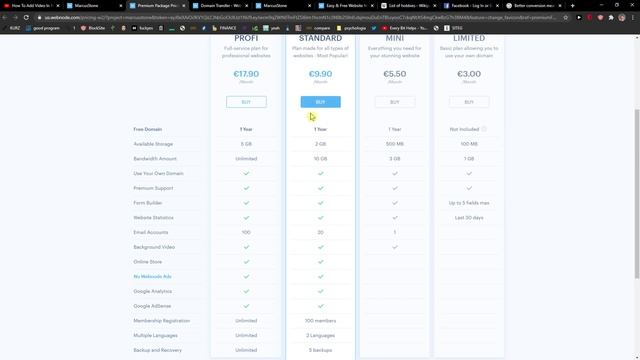Click 'Not Included' in LIMITED column
This screenshot has width=640, height=360.
point(464,129)
